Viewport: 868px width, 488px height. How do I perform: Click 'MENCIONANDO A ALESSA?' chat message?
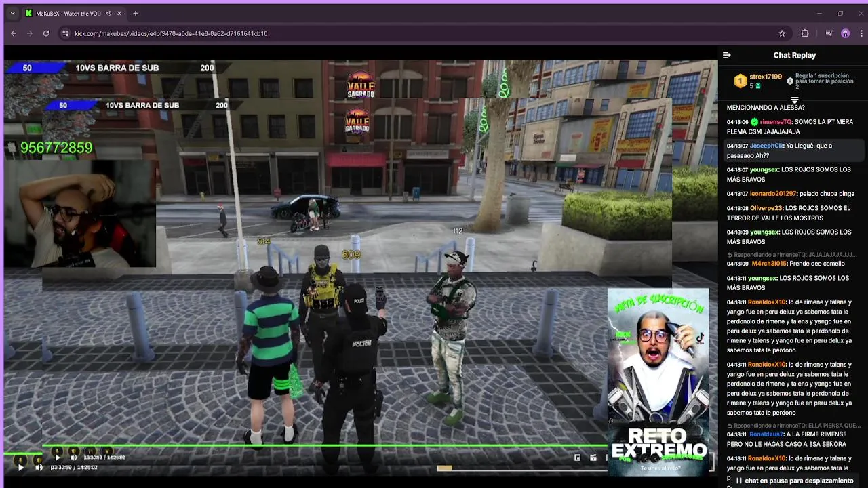[766, 108]
